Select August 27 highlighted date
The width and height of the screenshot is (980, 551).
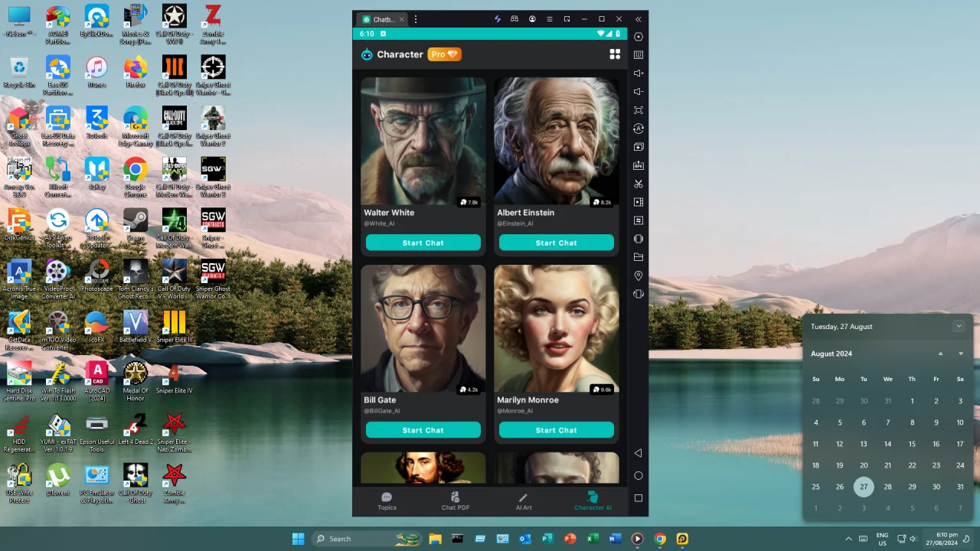(864, 487)
